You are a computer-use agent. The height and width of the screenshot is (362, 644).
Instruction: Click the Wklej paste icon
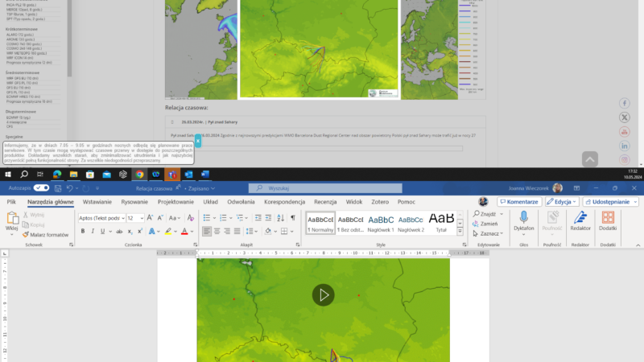12,218
